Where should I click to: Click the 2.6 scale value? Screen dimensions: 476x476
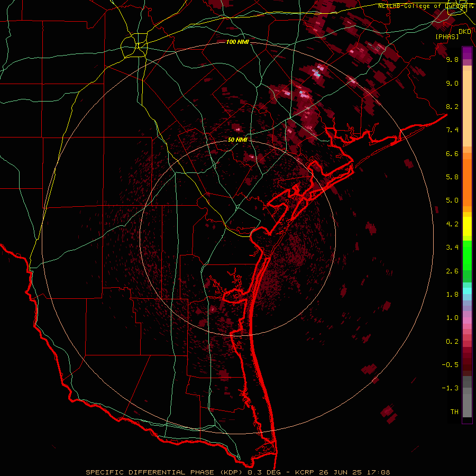coord(452,271)
